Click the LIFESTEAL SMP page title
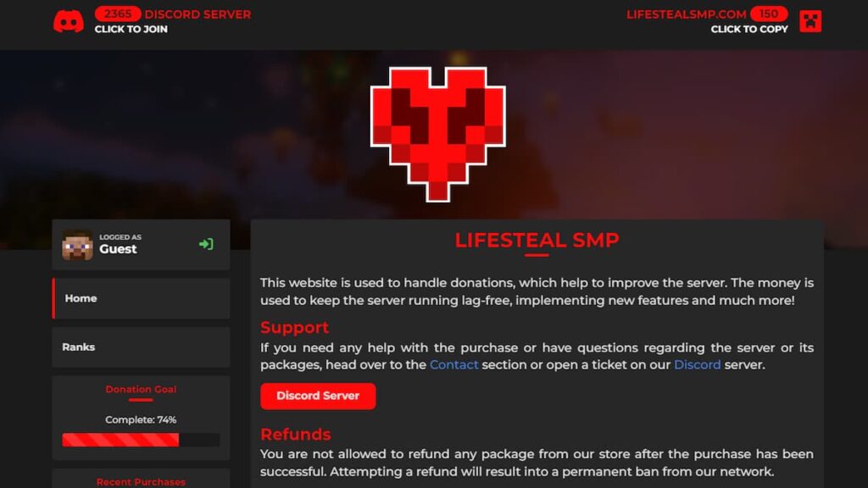This screenshot has height=488, width=868. tap(537, 240)
